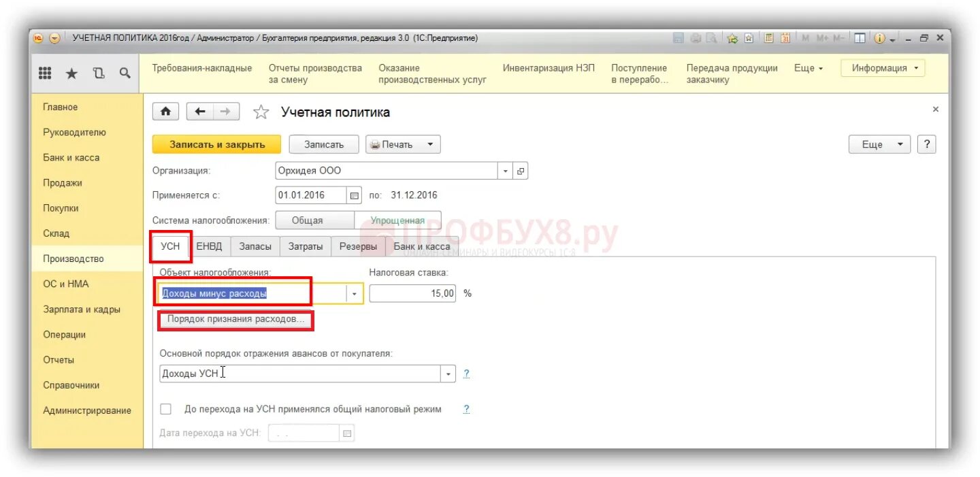980x477 pixels.
Task: Open the form's Еще dropdown menu
Action: [x=879, y=144]
